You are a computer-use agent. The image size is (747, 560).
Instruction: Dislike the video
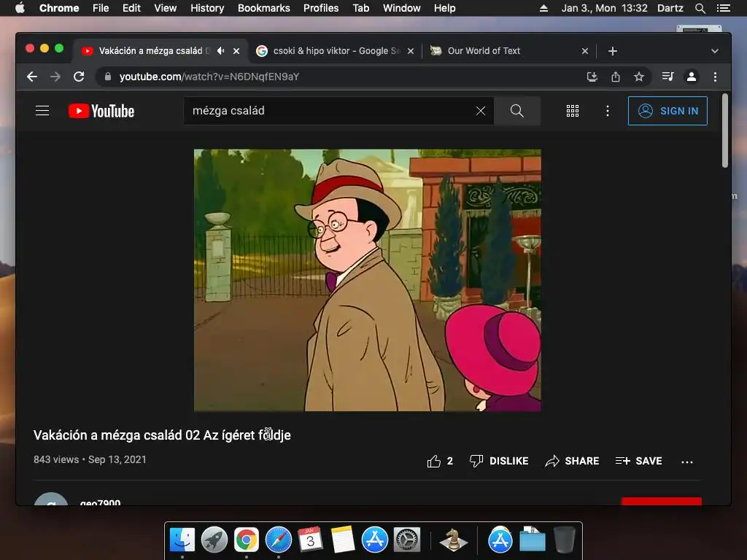click(499, 461)
